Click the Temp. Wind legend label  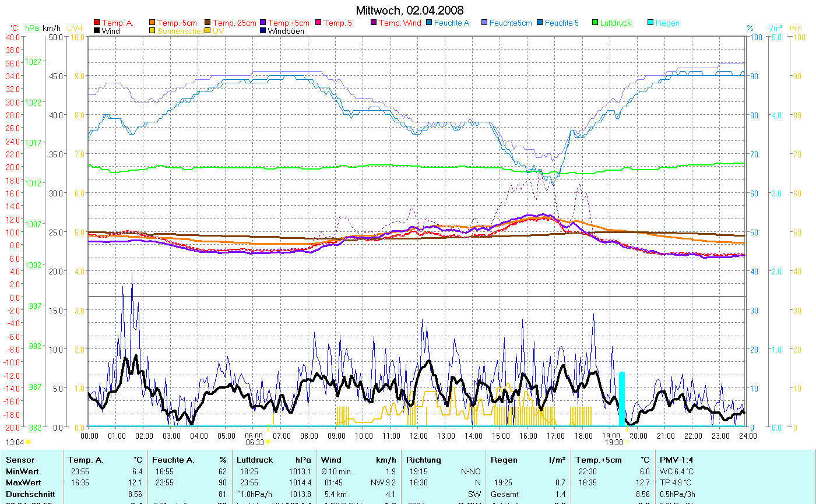[400, 23]
